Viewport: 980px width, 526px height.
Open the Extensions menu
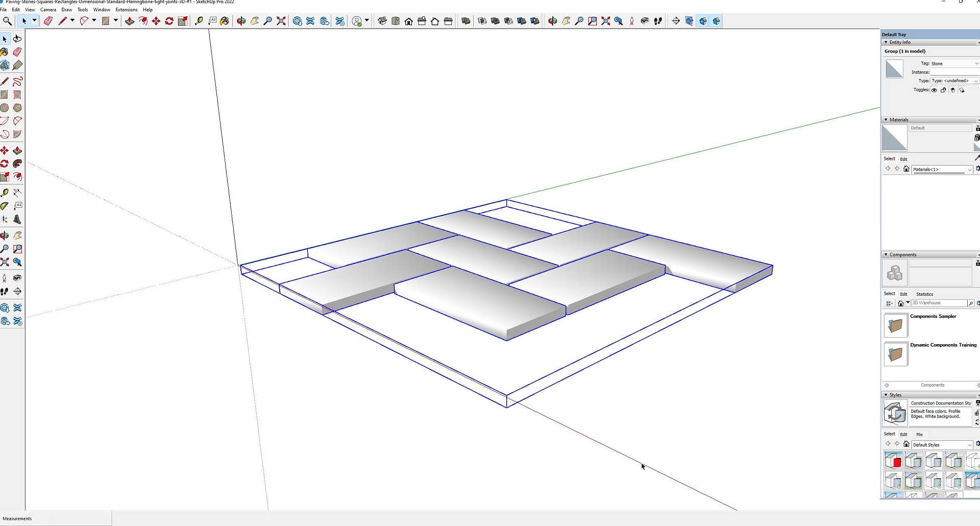[x=126, y=10]
